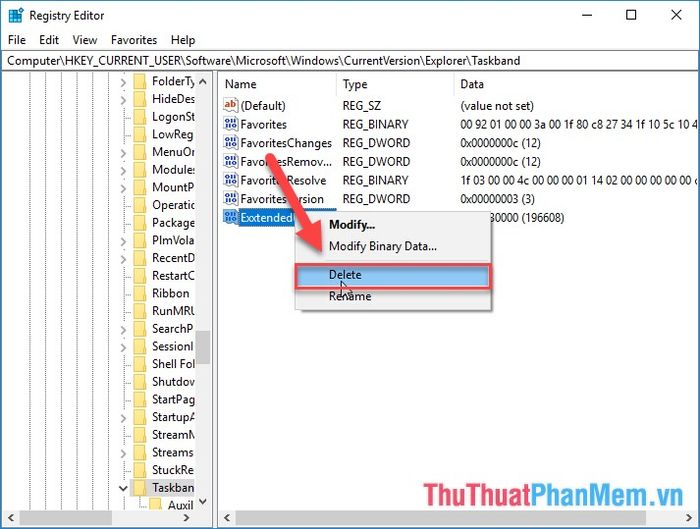Click the Ribbon folder icon

point(140,293)
